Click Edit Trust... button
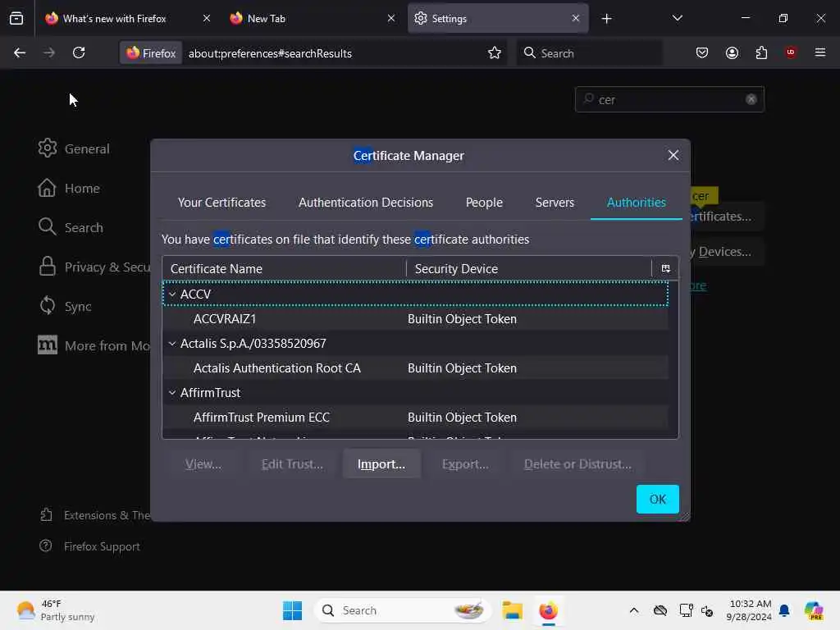The width and height of the screenshot is (840, 630). [x=292, y=464]
